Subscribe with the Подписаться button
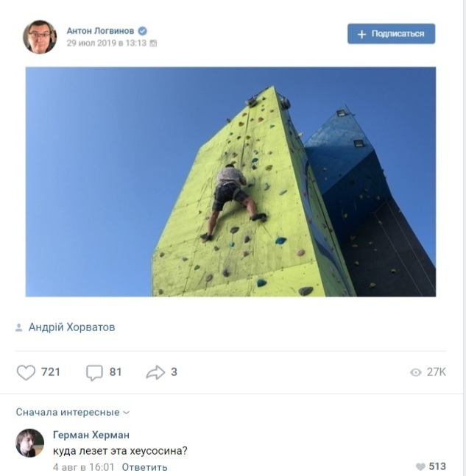This screenshot has height=476, width=466. (391, 34)
